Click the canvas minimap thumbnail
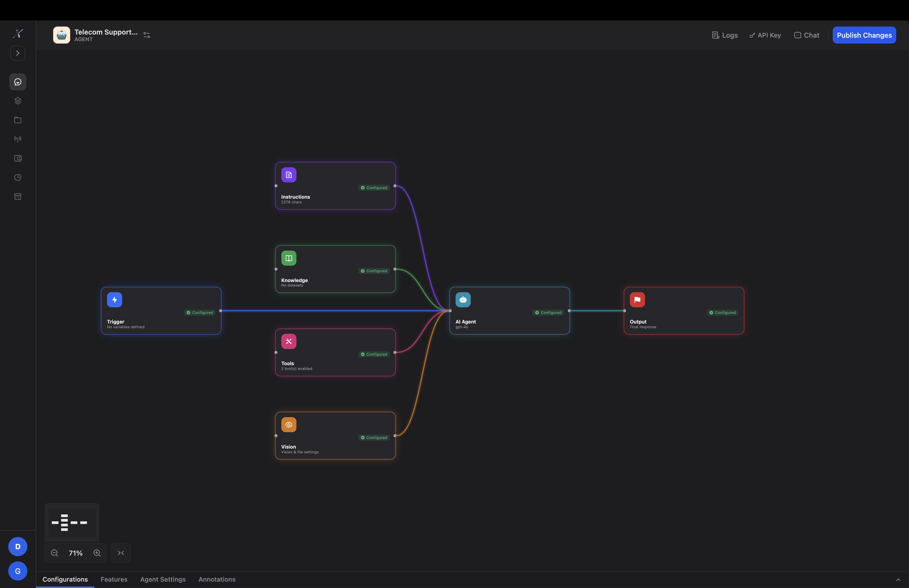 pyautogui.click(x=72, y=522)
